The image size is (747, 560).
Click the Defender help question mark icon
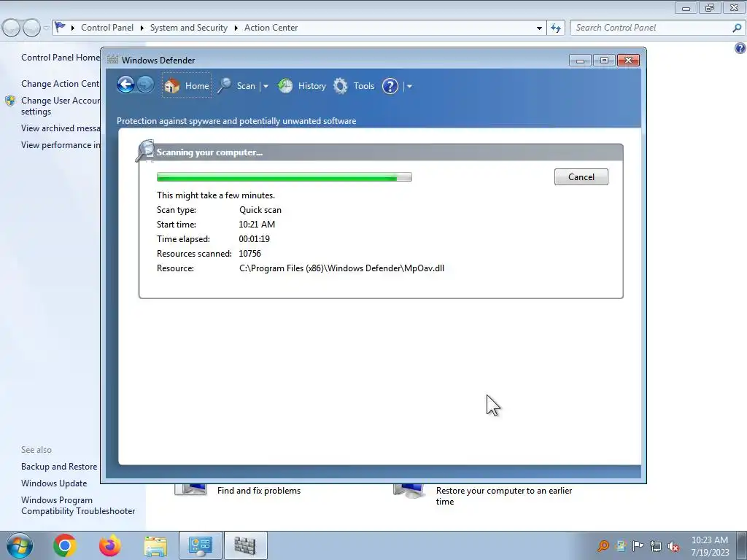tap(390, 86)
